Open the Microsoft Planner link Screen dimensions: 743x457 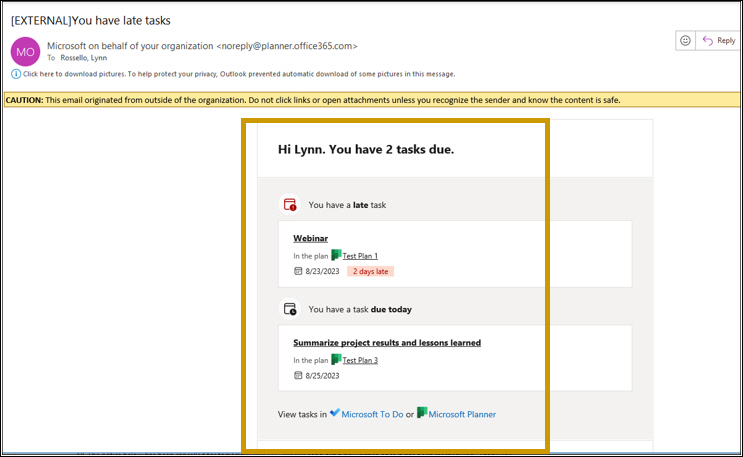point(462,414)
